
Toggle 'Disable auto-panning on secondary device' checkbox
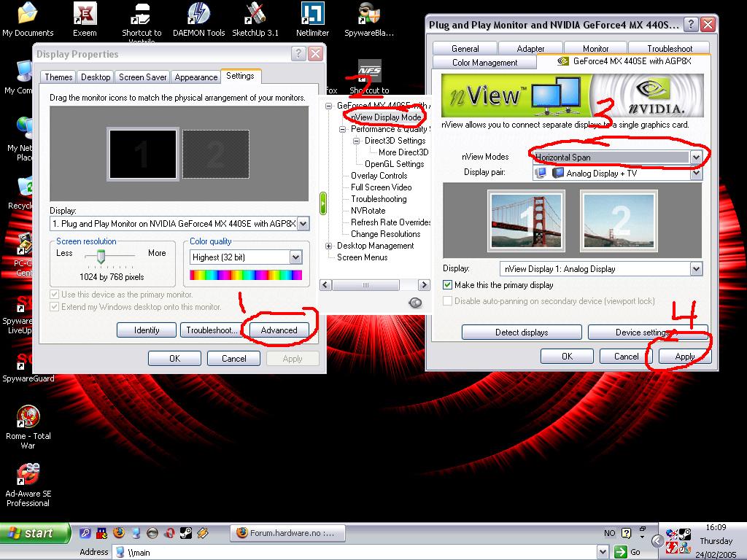click(447, 301)
